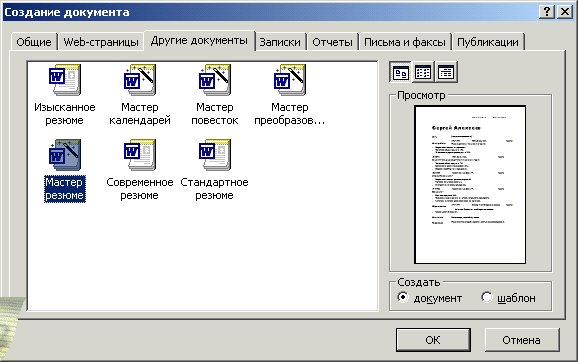Open the Общие tab

point(34,42)
